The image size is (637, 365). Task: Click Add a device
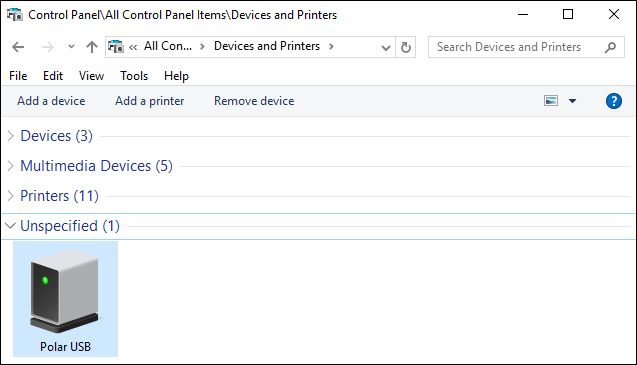(x=51, y=101)
